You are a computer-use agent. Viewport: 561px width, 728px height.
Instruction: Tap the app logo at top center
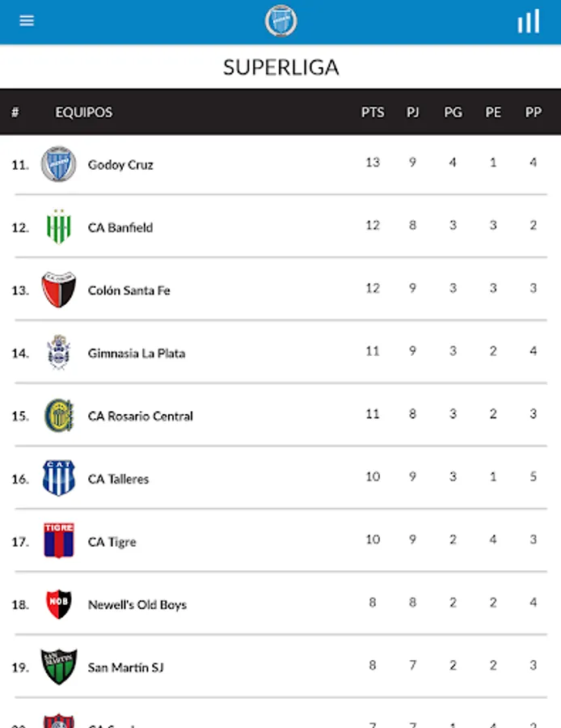[280, 20]
